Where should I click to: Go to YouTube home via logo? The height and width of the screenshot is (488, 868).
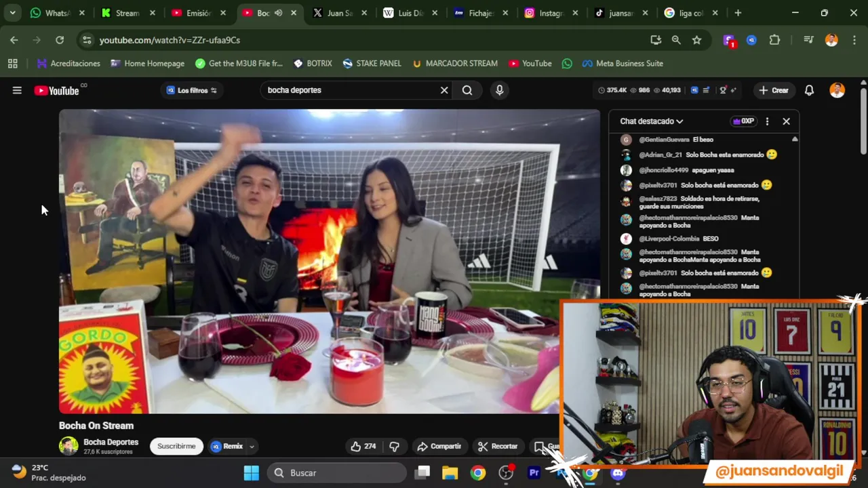57,90
